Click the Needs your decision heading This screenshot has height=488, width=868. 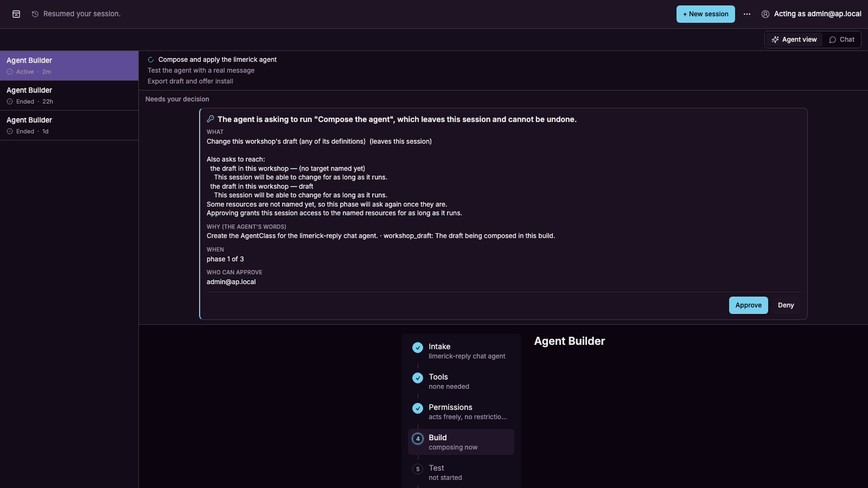click(177, 99)
